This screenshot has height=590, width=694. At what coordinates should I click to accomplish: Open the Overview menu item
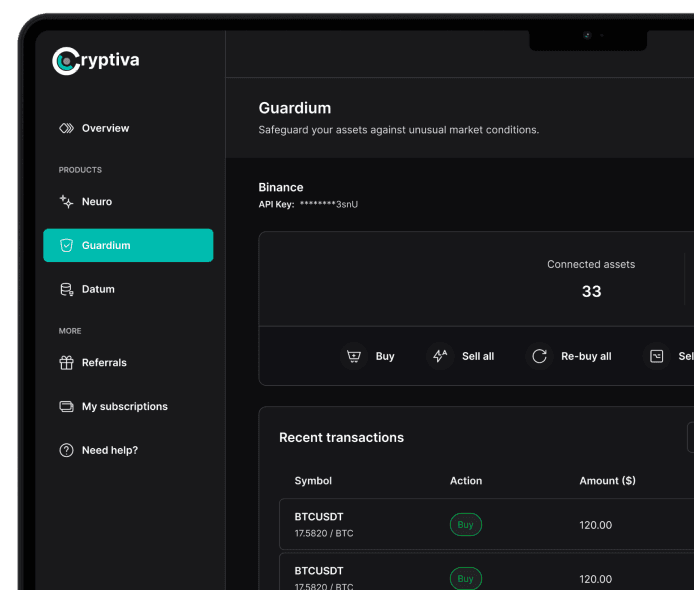[105, 128]
